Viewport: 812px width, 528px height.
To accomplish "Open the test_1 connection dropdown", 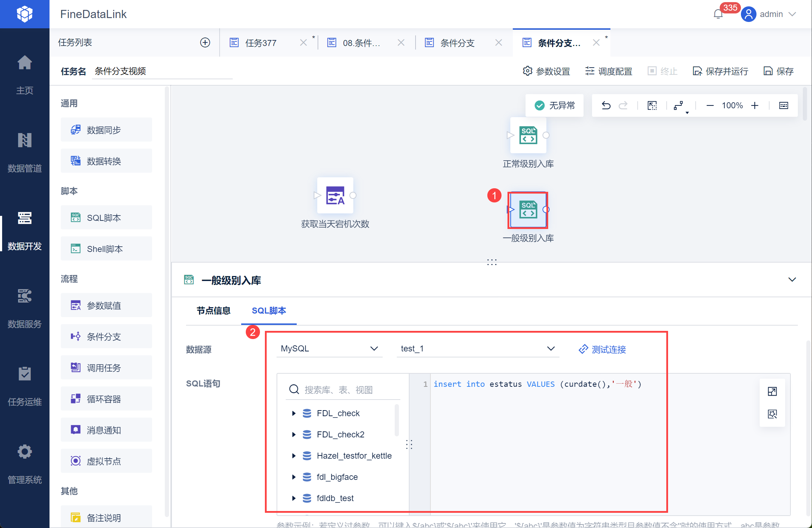I will [477, 349].
